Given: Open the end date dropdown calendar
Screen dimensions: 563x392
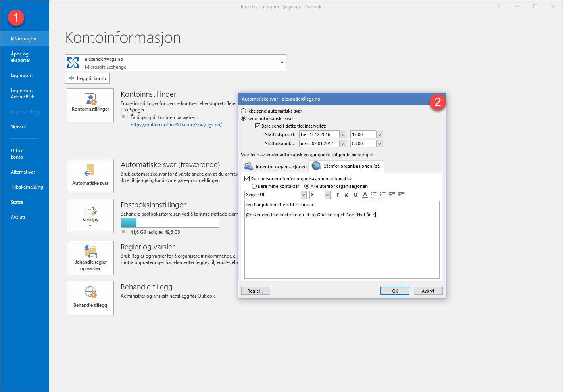Looking at the screenshot, I should click(343, 143).
